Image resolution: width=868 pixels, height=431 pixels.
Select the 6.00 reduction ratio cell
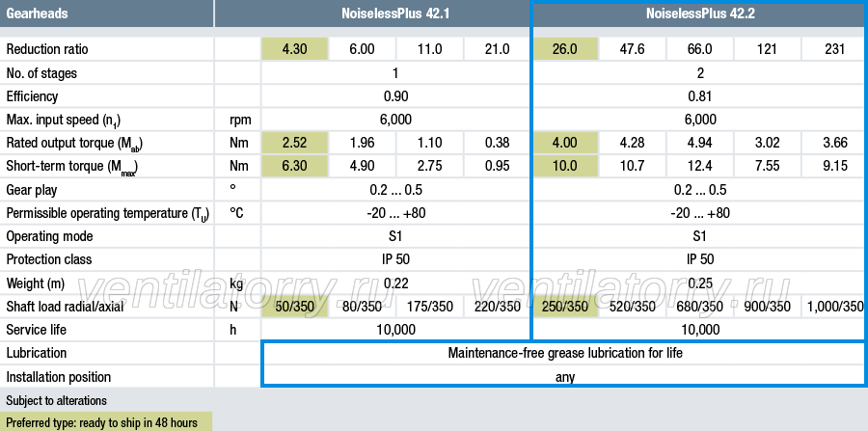click(362, 49)
